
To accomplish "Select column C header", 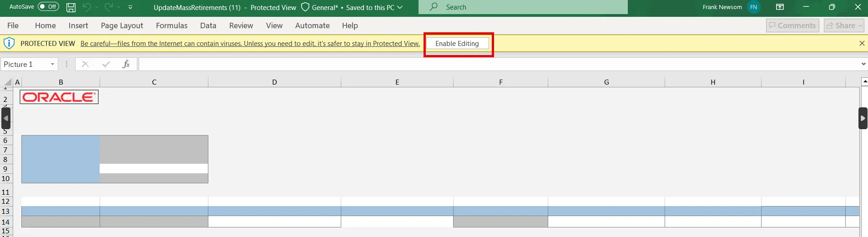I will pos(154,82).
